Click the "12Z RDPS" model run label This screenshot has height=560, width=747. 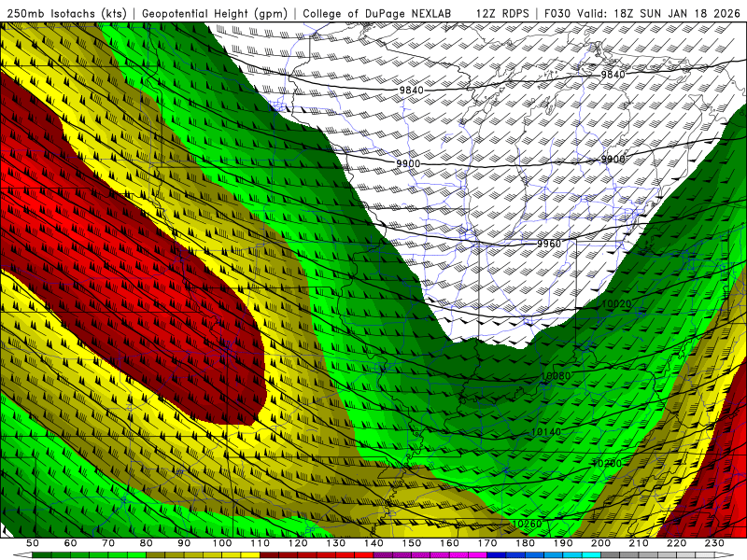click(x=502, y=13)
